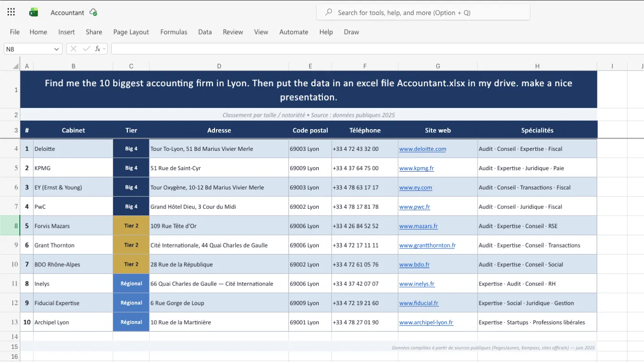Viewport: 644px width, 362px height.
Task: Click the confirm formula checkmark icon
Action: (86, 49)
